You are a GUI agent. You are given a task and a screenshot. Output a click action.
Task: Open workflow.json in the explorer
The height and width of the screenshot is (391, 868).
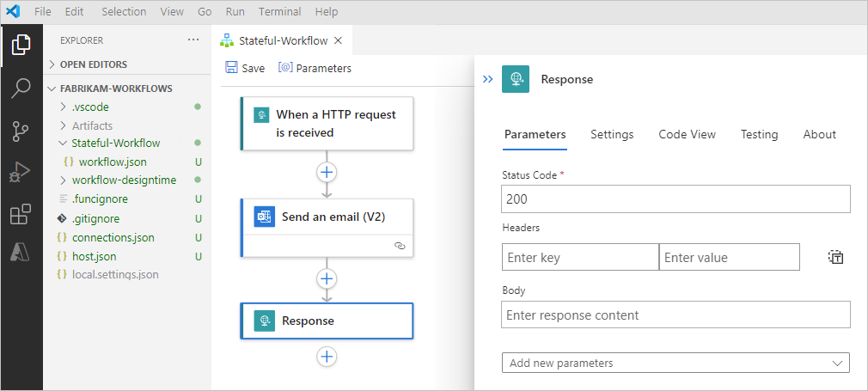tap(110, 162)
